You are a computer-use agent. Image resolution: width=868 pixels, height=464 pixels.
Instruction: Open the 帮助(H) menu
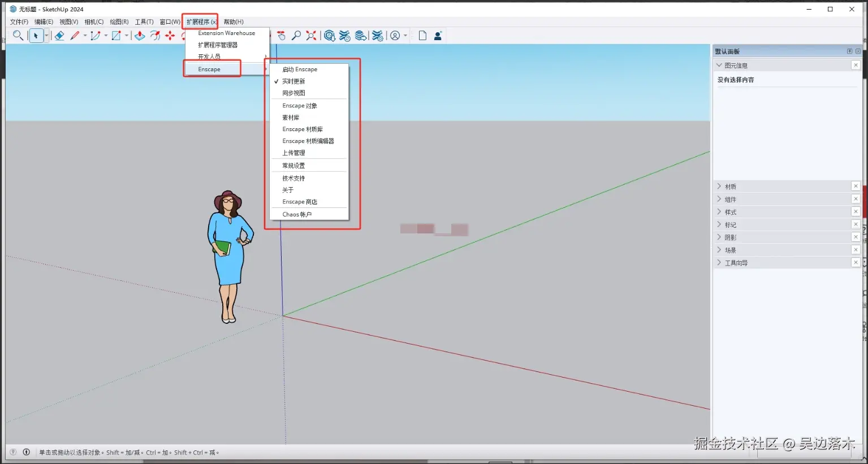click(234, 22)
